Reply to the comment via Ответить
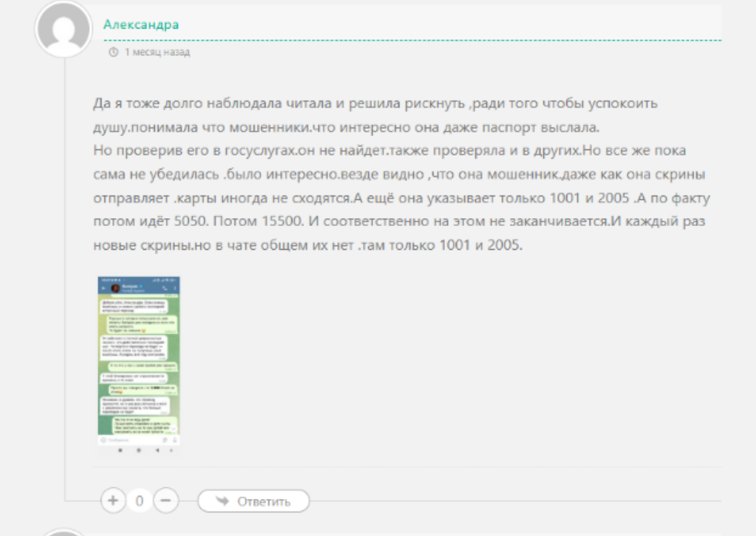Viewport: 756px width, 536px height. pos(254,501)
